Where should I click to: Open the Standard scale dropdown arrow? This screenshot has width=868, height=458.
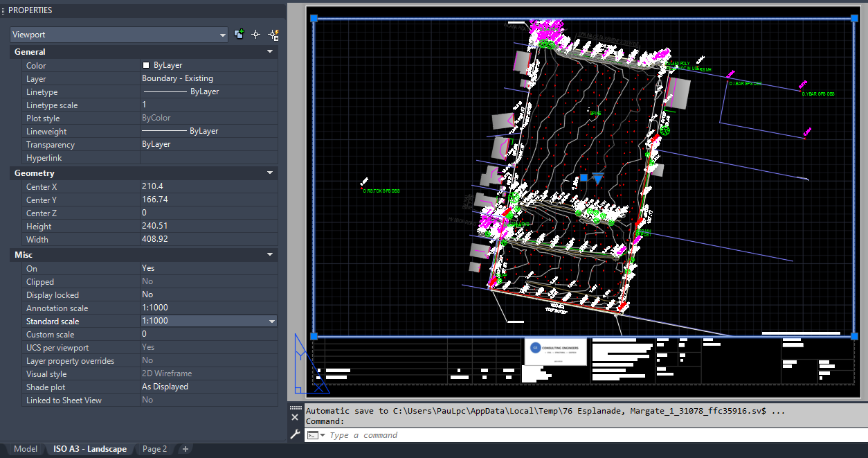click(x=272, y=322)
